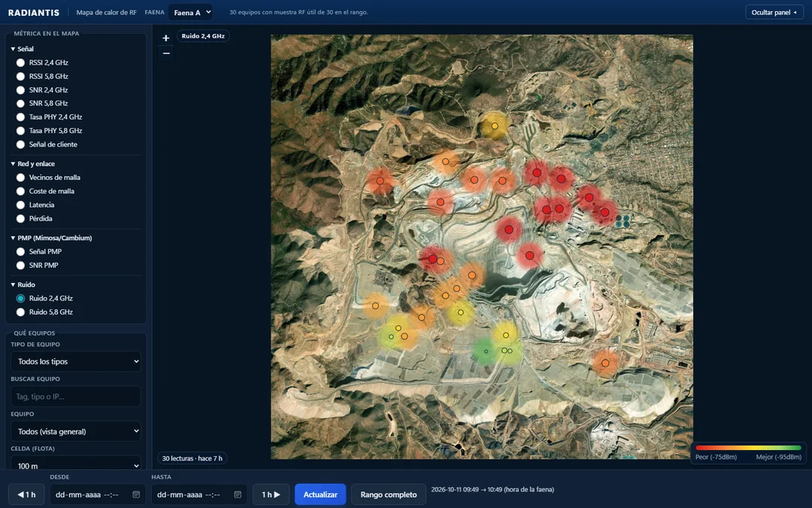Screen dimensions: 812x508
Task: Open the Equipo dropdown Todos (vista general)
Action: point(76,431)
